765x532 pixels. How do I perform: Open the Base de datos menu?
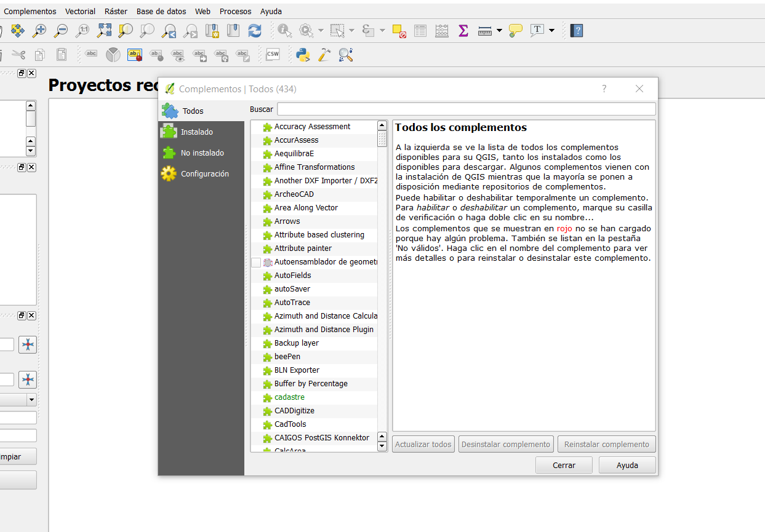coord(162,11)
